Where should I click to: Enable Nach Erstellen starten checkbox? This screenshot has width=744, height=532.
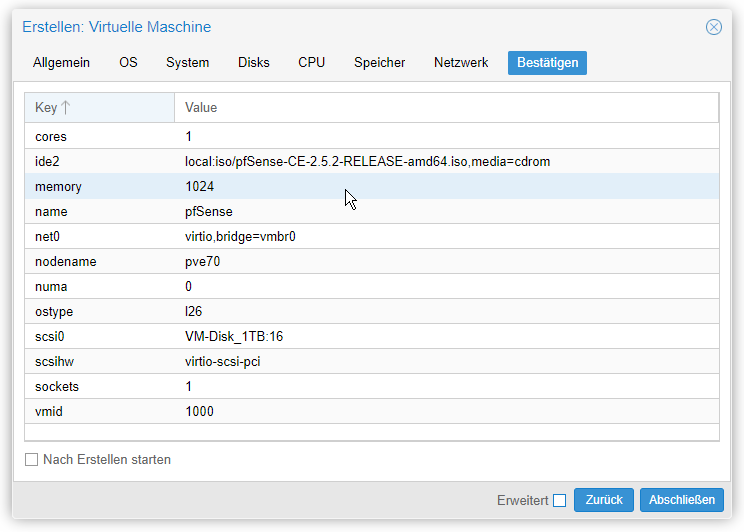(31, 459)
